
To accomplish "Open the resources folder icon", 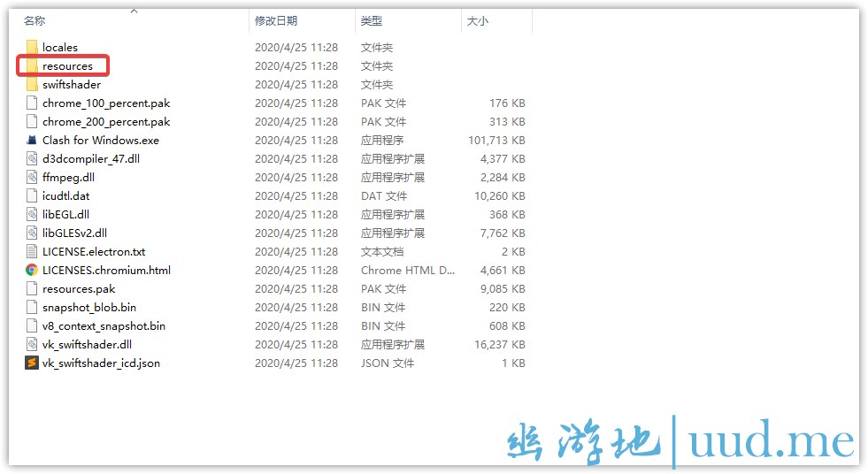I will click(32, 66).
